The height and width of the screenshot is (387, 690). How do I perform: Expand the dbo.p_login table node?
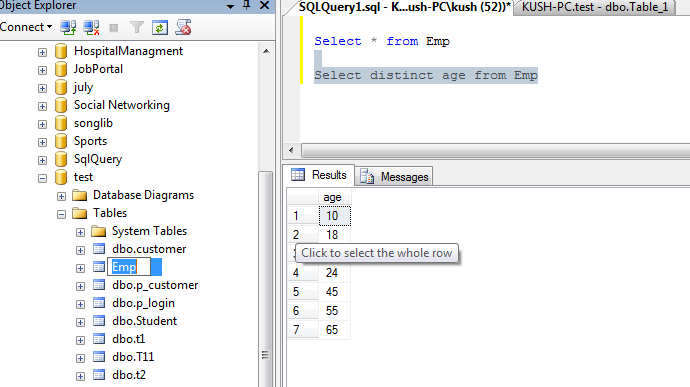tap(80, 305)
